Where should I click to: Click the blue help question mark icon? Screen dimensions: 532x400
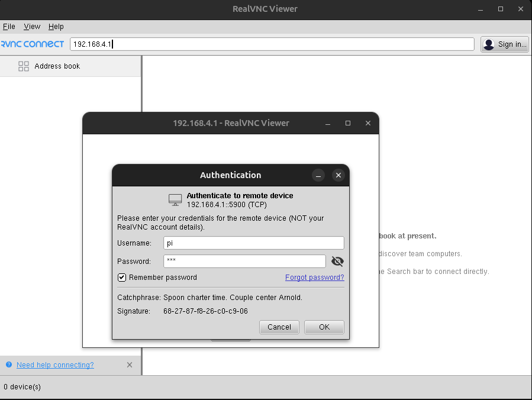(x=9, y=365)
